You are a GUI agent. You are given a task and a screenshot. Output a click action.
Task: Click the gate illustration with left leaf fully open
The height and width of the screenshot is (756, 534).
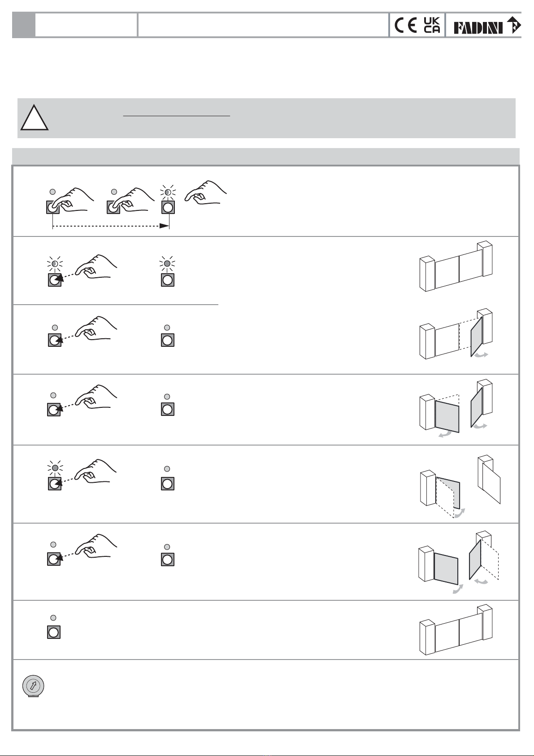460,487
